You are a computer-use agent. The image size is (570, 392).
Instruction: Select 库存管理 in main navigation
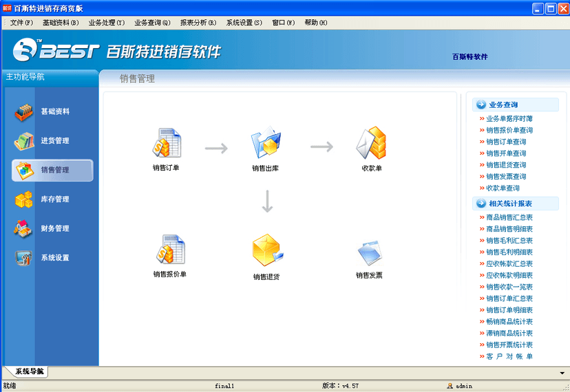(52, 199)
